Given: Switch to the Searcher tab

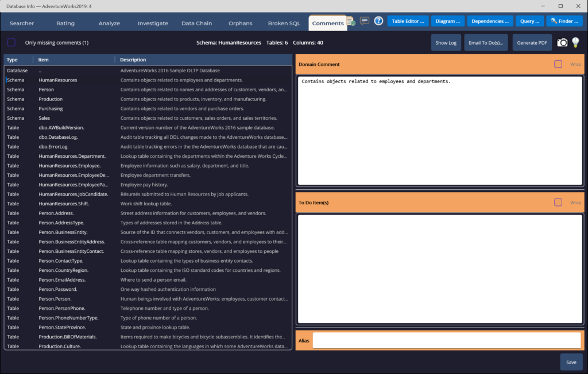Looking at the screenshot, I should (x=22, y=24).
